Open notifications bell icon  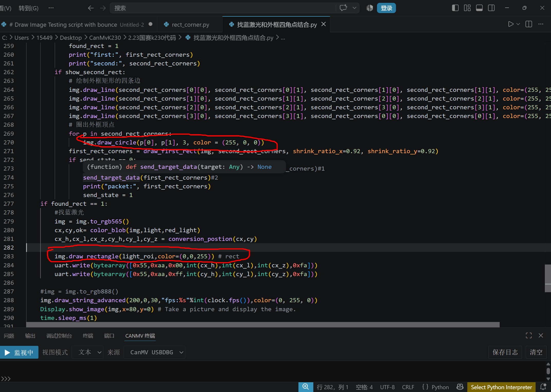click(x=543, y=387)
